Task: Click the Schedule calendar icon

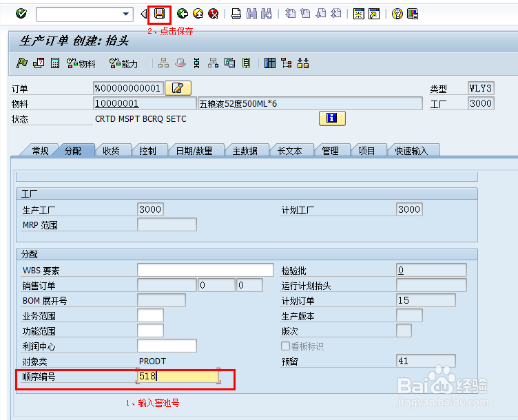Action: 39,63
